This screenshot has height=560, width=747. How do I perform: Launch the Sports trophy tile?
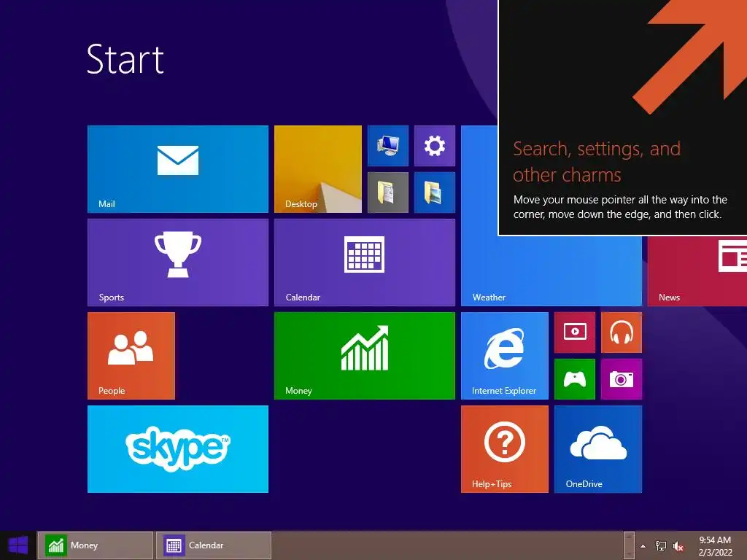[x=178, y=262]
